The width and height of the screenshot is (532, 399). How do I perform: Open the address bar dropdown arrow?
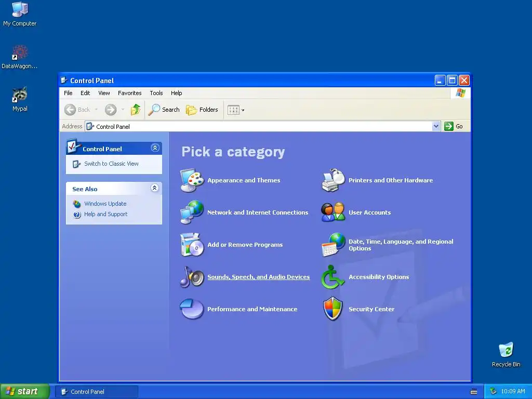436,126
